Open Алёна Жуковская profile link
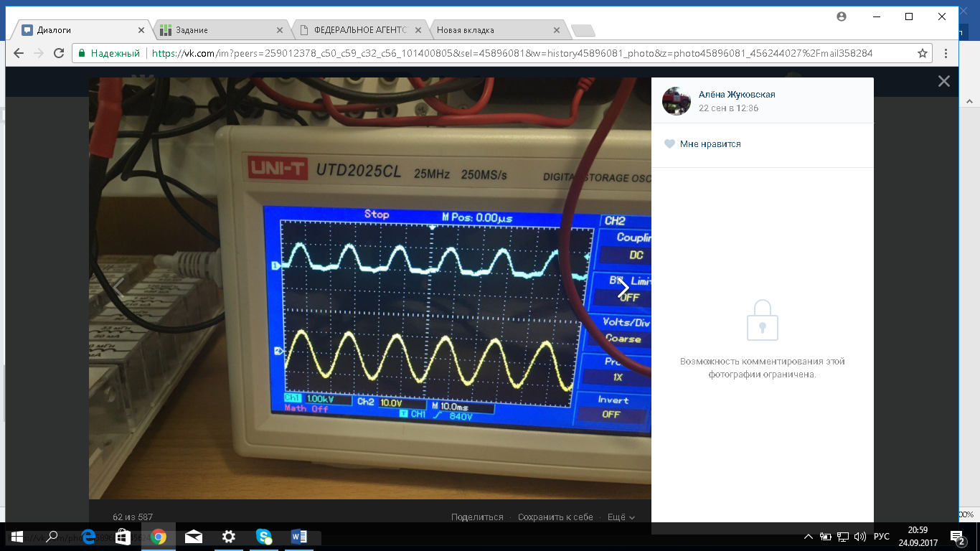The width and height of the screenshot is (980, 551). pos(737,95)
